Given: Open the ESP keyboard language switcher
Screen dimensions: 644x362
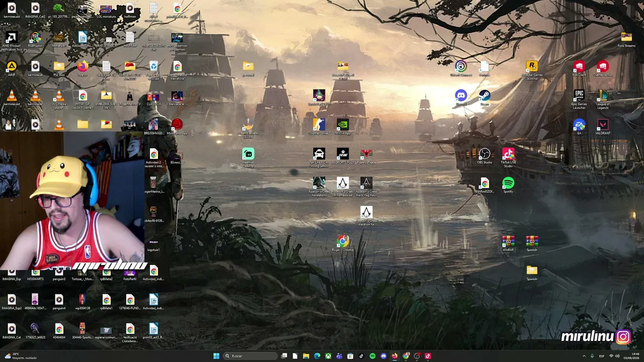Looking at the screenshot, I should pyautogui.click(x=602, y=356).
